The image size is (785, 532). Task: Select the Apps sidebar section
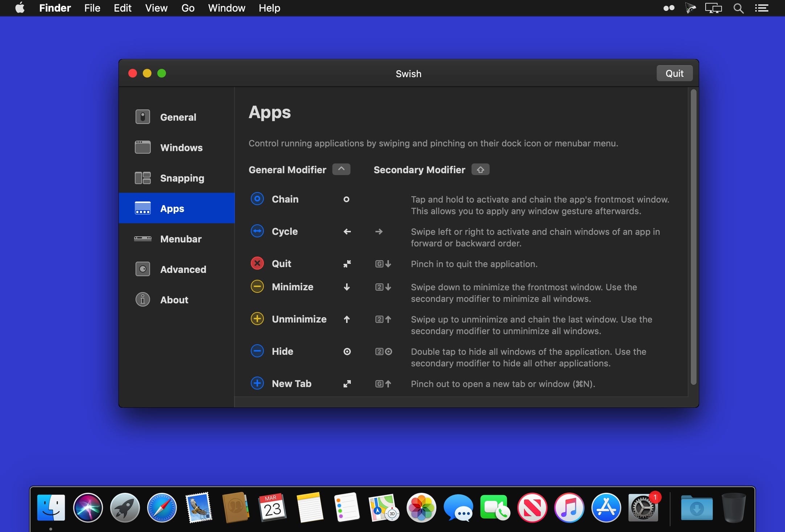(177, 208)
